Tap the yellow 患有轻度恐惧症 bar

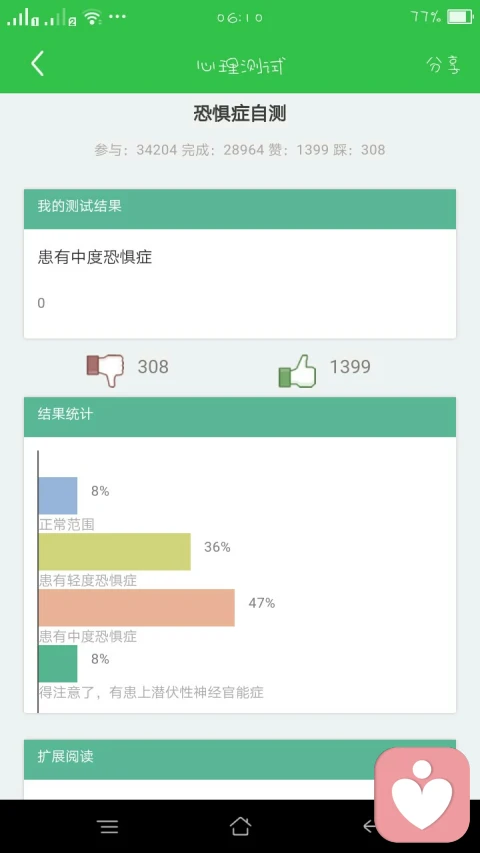(x=114, y=552)
